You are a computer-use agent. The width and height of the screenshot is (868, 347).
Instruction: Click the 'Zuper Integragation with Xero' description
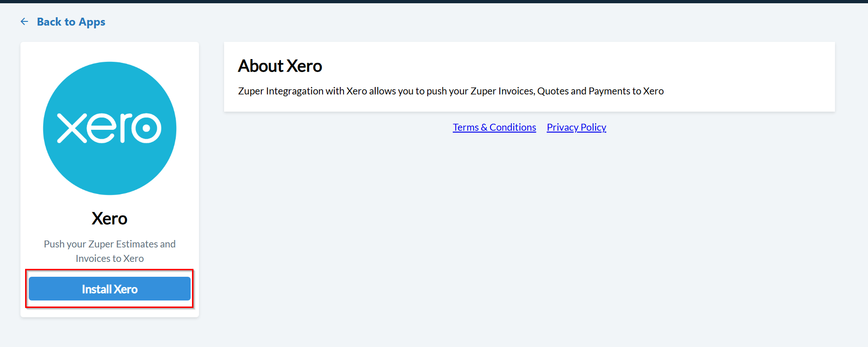(x=451, y=91)
